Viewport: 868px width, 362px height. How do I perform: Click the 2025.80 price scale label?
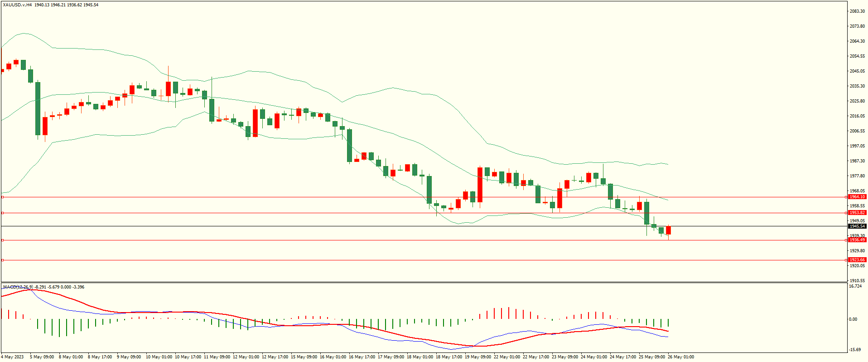pyautogui.click(x=857, y=101)
